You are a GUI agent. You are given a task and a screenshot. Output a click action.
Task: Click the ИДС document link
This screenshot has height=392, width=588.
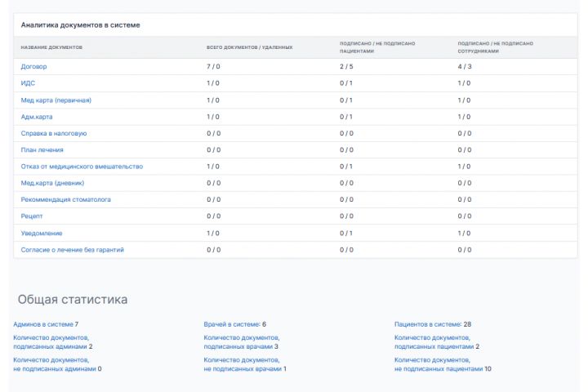[28, 83]
